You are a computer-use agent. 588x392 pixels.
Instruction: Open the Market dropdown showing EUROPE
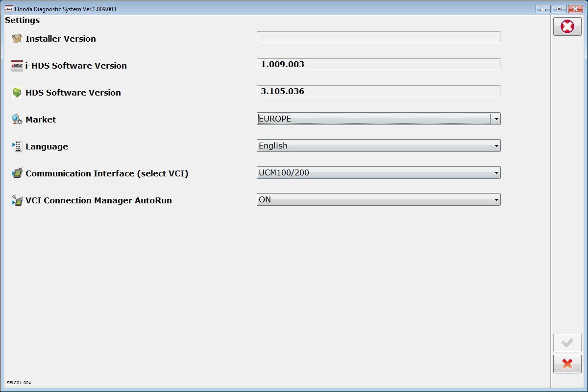[379, 119]
